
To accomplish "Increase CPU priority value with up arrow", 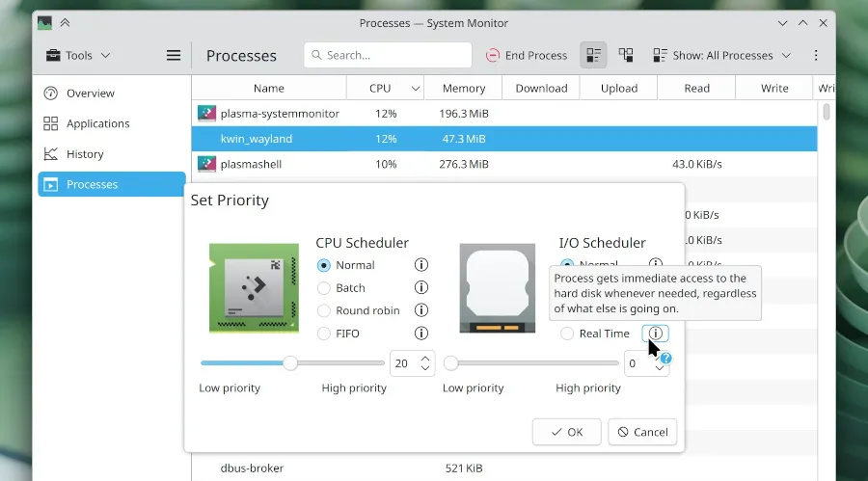I will [424, 358].
